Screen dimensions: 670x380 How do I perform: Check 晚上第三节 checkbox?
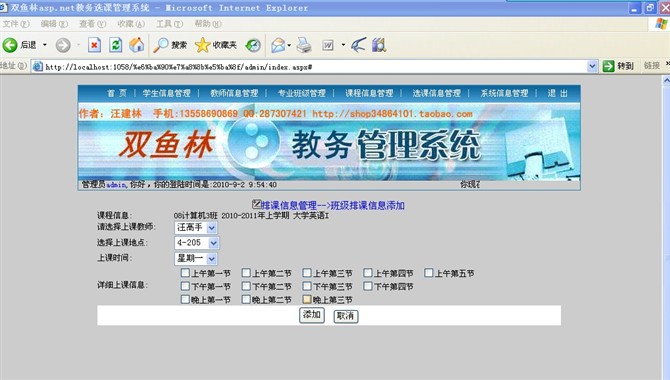click(x=307, y=299)
